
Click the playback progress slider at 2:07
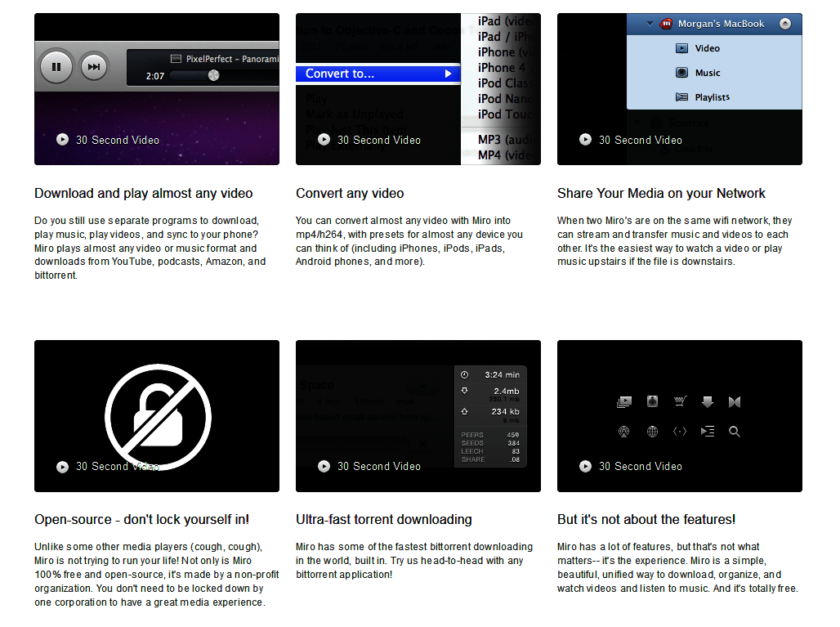(x=213, y=75)
